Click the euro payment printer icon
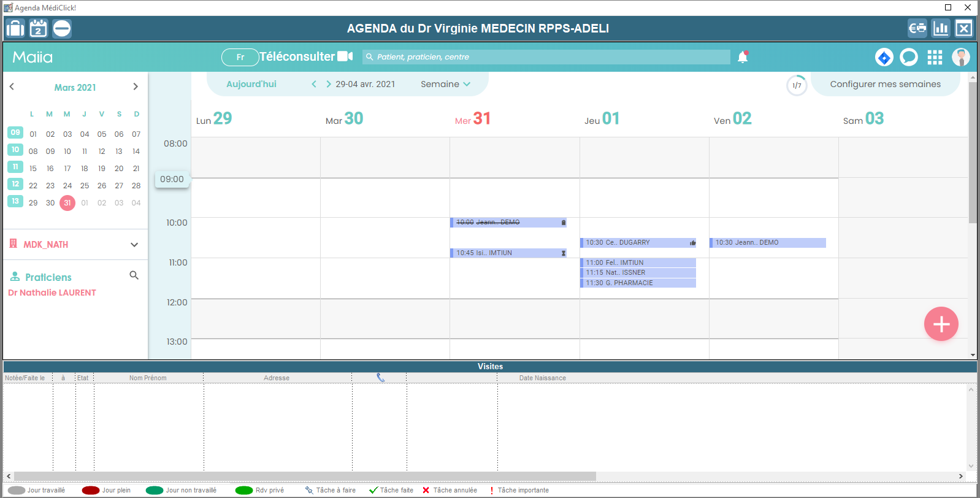The width and height of the screenshot is (980, 498). (917, 28)
